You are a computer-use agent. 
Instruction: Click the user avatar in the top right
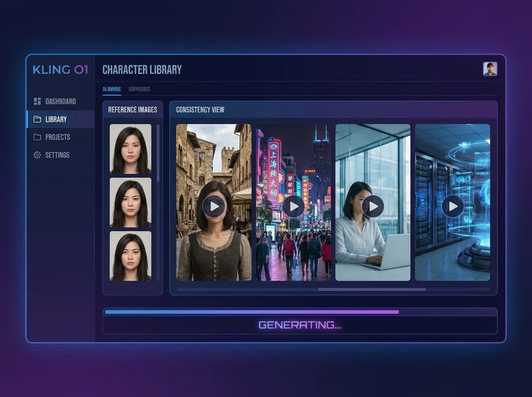point(489,69)
